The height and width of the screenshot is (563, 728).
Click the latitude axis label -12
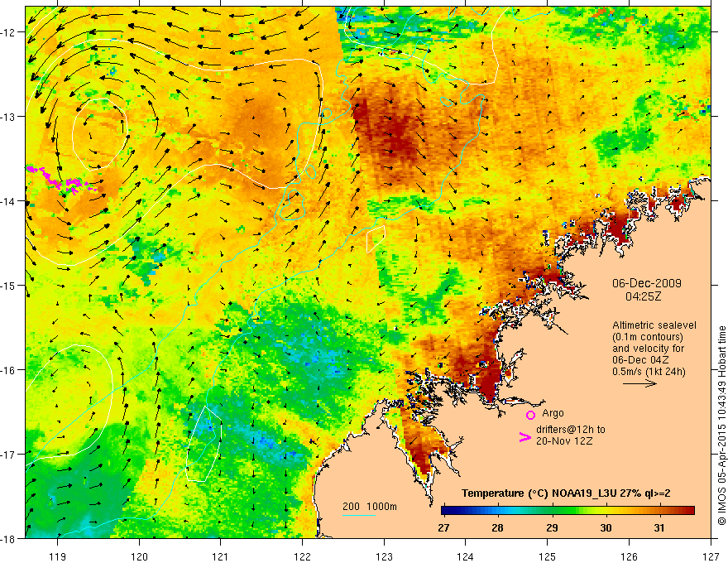[x=8, y=32]
